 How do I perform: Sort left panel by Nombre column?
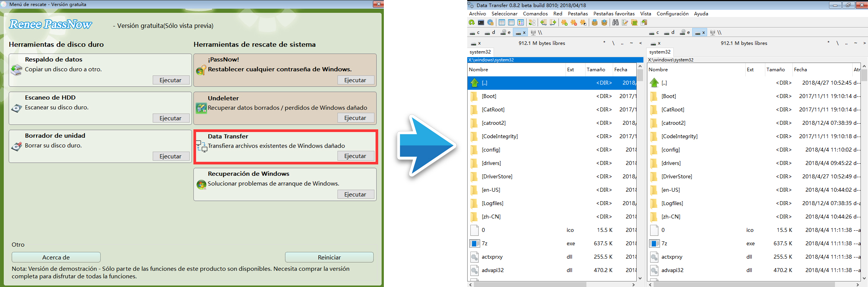[x=516, y=69]
